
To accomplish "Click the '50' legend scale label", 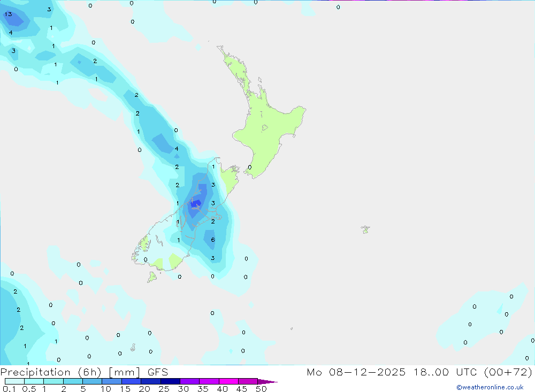I will pyautogui.click(x=261, y=389).
